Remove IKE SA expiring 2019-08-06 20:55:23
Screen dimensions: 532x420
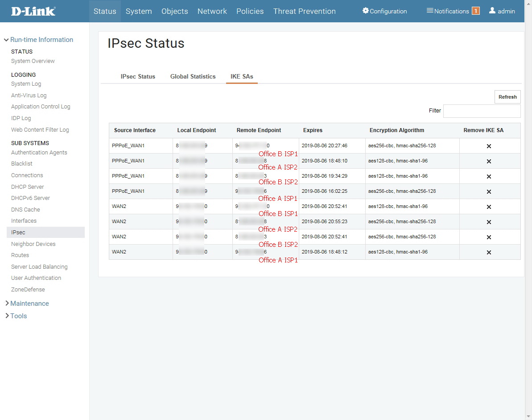489,222
